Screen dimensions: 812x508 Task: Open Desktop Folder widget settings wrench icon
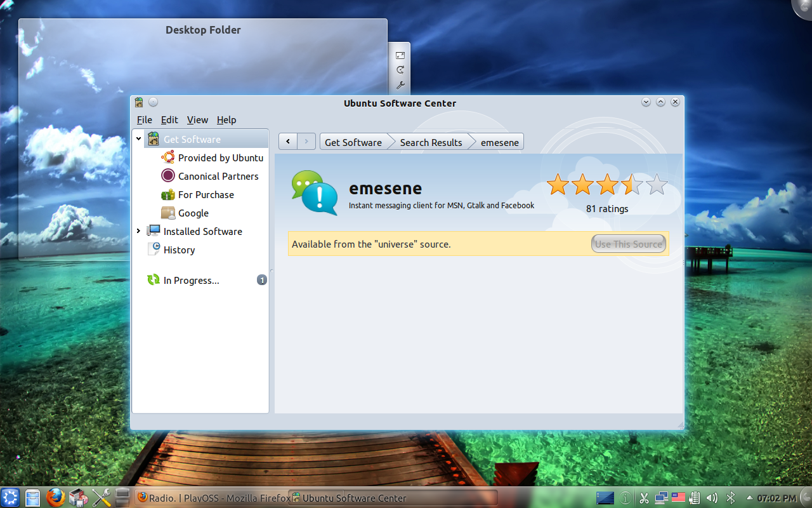coord(400,84)
